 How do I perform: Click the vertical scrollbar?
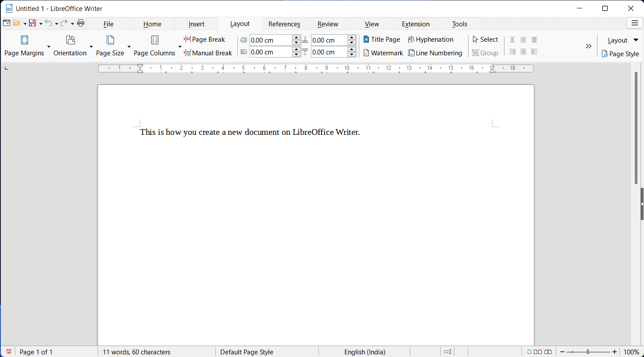click(636, 127)
